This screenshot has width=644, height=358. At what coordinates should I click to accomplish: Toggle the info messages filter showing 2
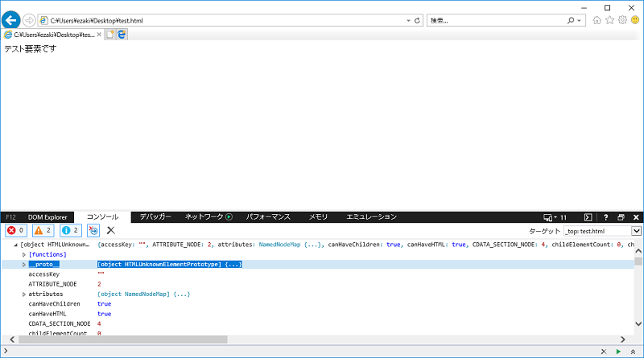(x=70, y=231)
